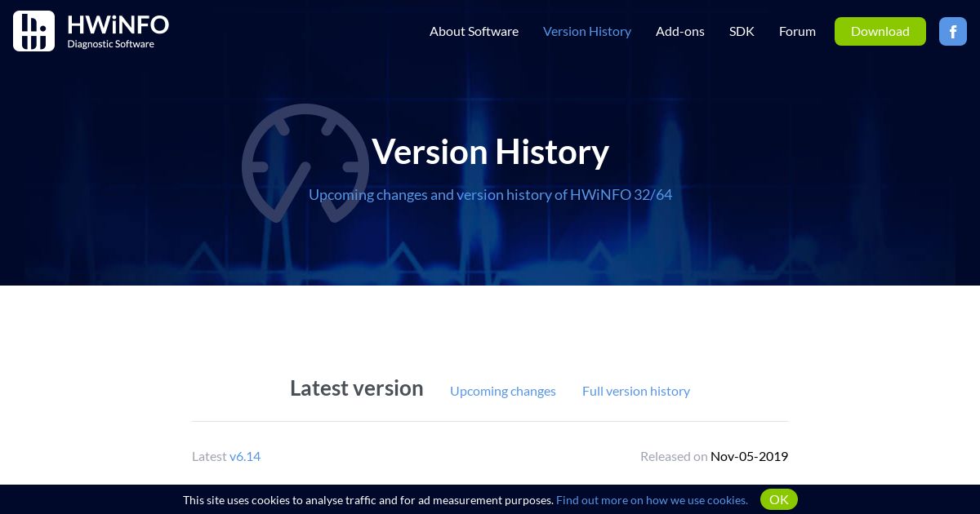The height and width of the screenshot is (514, 980).
Task: Click the green Download button
Action: [880, 31]
